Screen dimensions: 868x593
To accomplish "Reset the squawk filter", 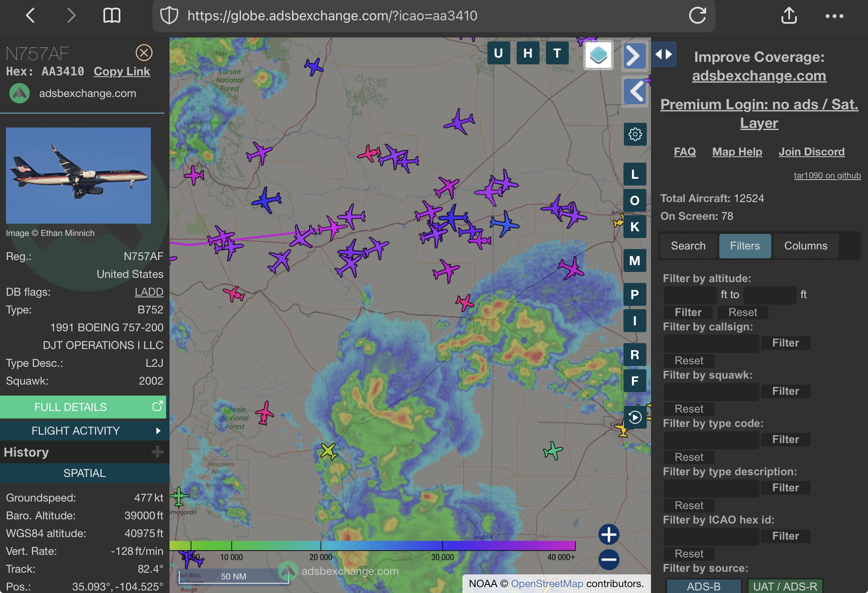I will point(689,409).
